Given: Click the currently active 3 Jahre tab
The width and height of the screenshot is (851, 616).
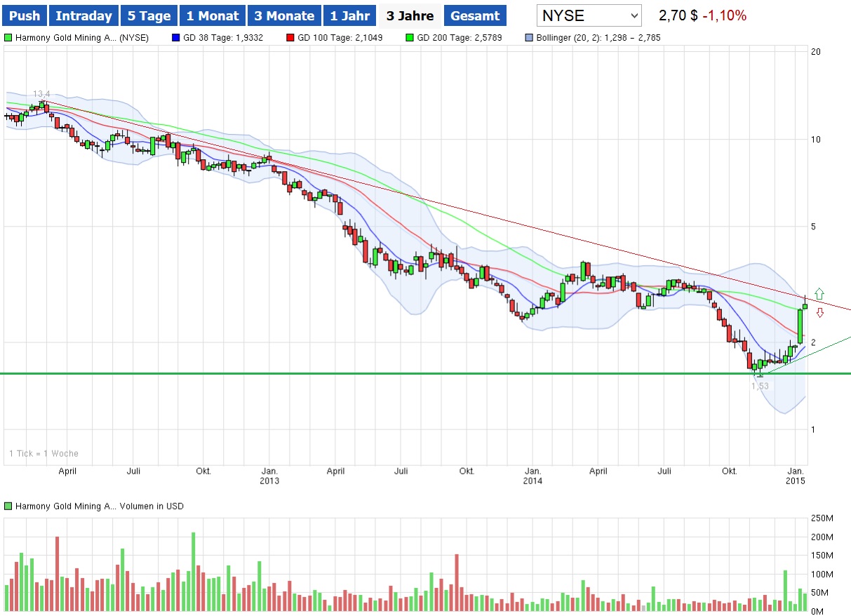Looking at the screenshot, I should click(409, 15).
